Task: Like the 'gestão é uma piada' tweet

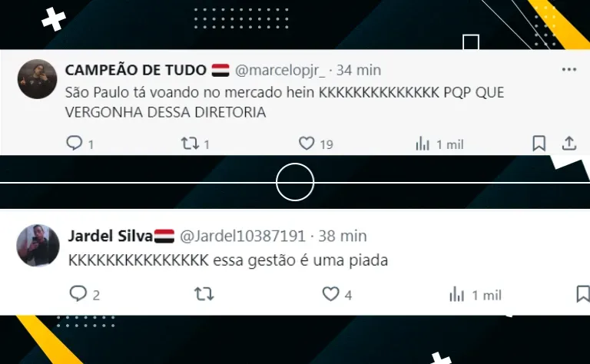Action: [331, 293]
